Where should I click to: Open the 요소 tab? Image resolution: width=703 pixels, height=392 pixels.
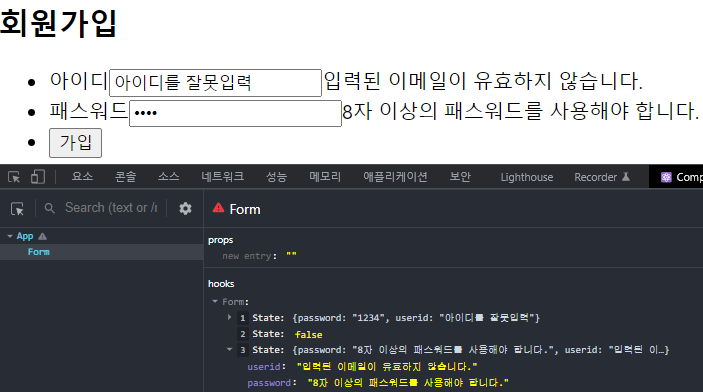82,177
